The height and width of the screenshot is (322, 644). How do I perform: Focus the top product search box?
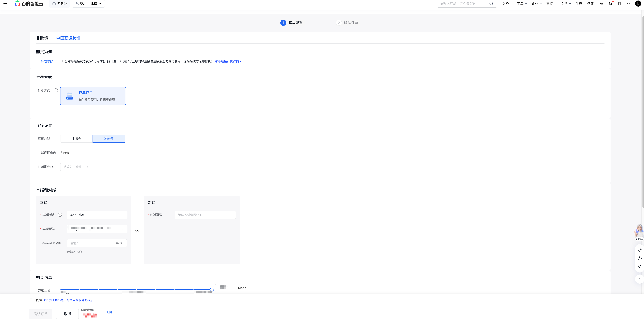click(x=467, y=4)
